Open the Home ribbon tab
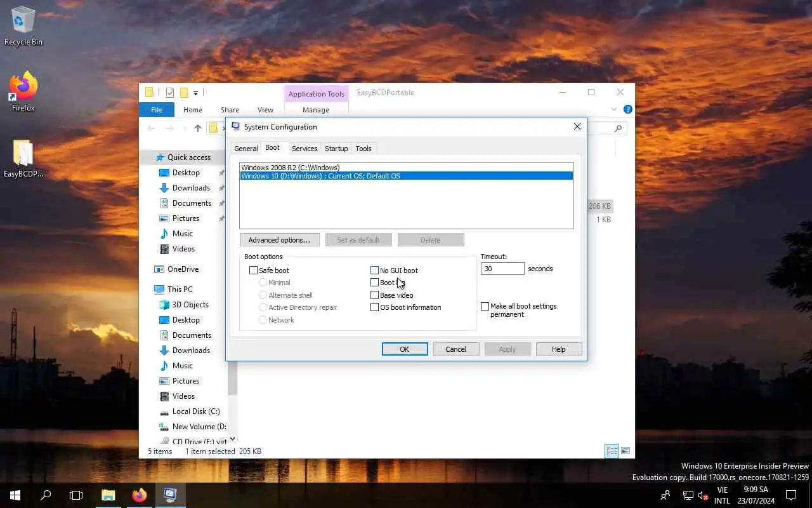 (x=193, y=110)
